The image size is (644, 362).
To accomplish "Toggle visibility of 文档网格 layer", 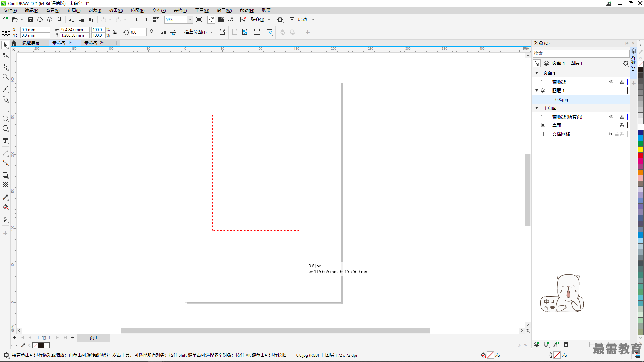I will click(x=611, y=134).
